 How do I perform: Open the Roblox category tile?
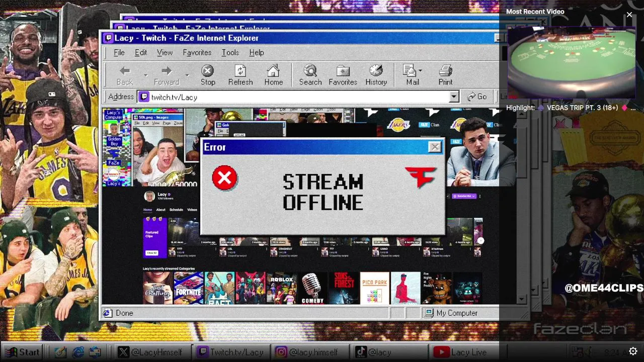pos(281,288)
